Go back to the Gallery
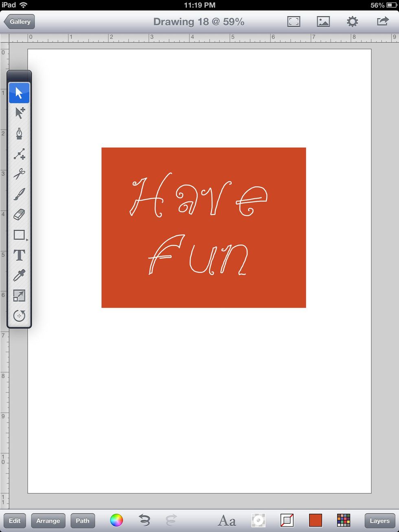Viewport: 399px width, 532px height. [x=20, y=22]
